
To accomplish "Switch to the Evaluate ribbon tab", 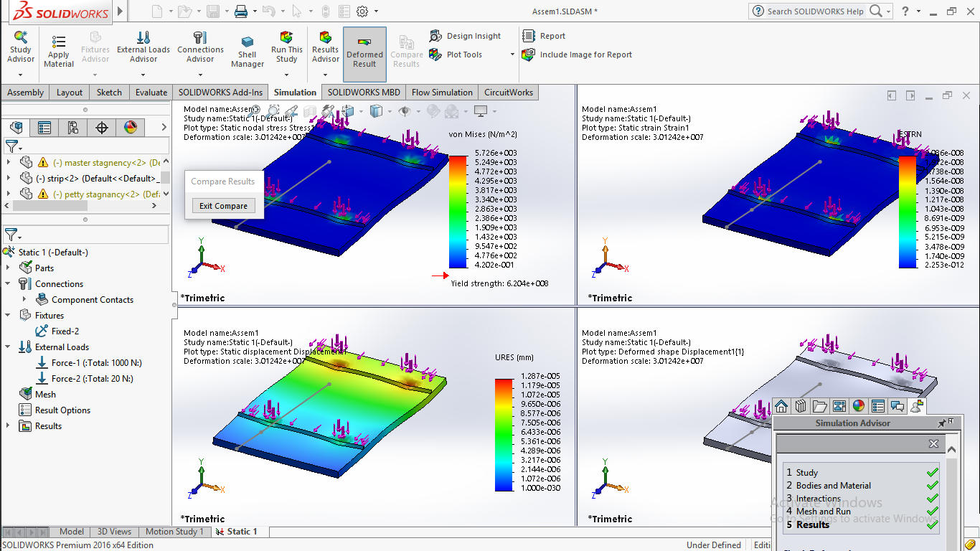I will tap(151, 93).
